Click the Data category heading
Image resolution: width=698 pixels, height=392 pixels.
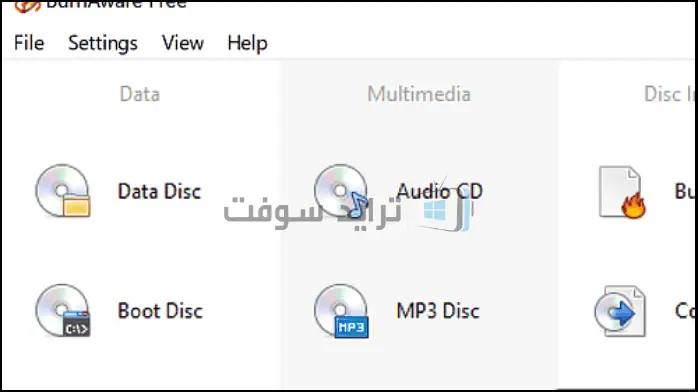point(139,94)
